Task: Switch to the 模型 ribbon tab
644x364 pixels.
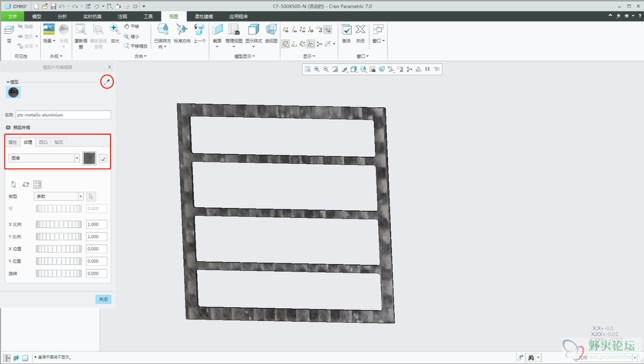Action: coord(37,16)
